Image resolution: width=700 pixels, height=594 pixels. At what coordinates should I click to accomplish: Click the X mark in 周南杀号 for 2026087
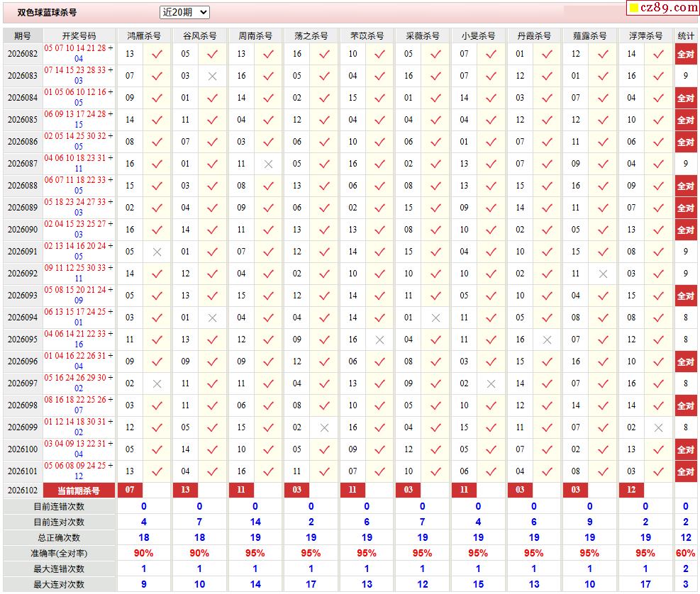click(x=268, y=164)
